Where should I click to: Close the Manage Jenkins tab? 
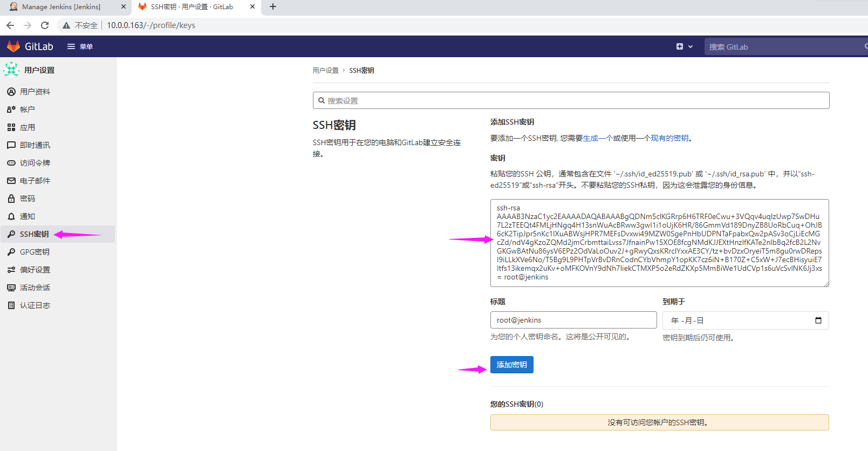pos(124,7)
